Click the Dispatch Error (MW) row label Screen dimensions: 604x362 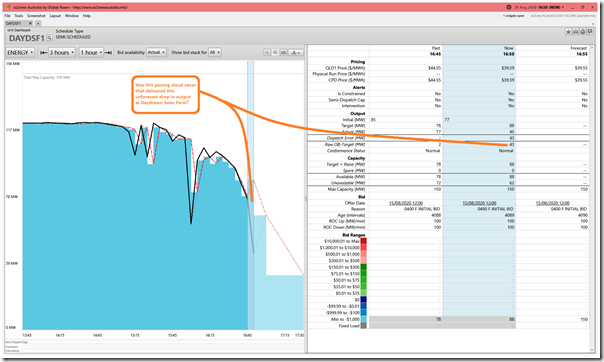click(x=346, y=138)
